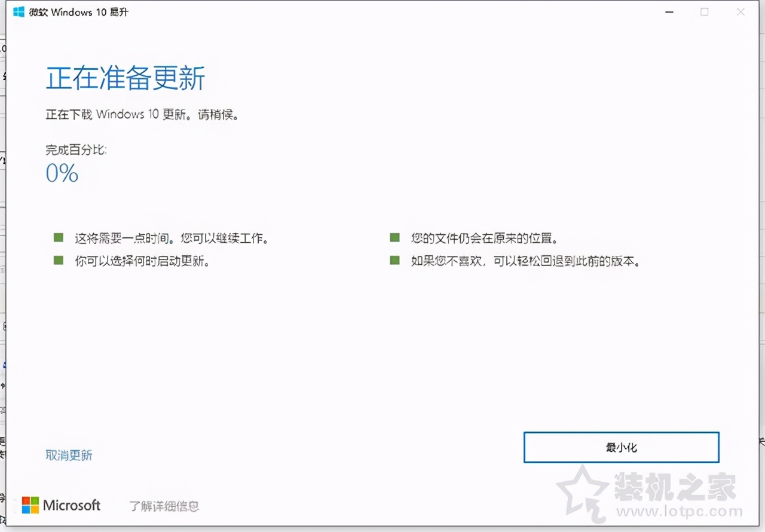Open the 了解详细信息 link

(164, 506)
